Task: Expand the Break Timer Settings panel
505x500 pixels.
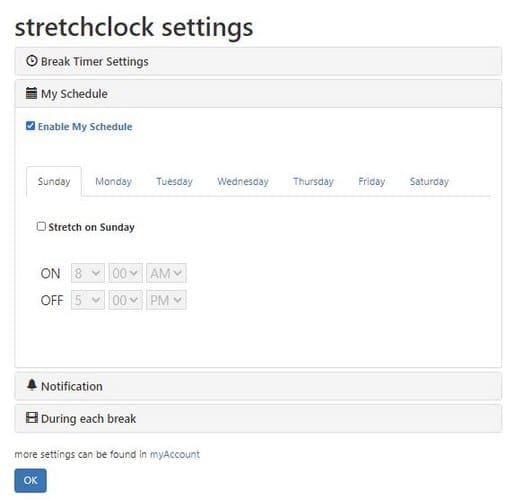Action: pos(258,61)
